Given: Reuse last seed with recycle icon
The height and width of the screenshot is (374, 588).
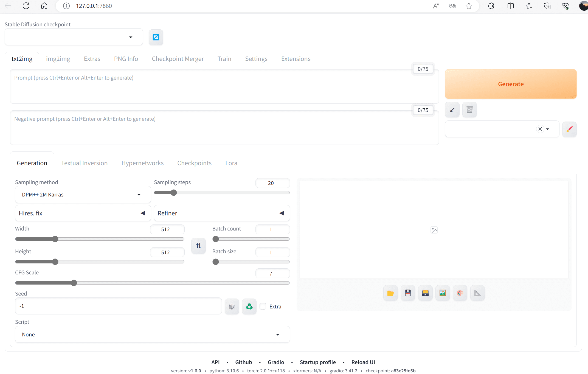Looking at the screenshot, I should tap(249, 306).
